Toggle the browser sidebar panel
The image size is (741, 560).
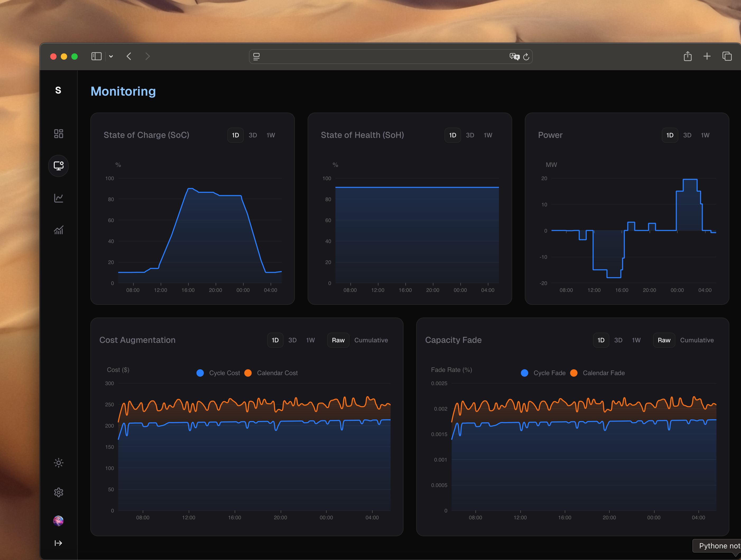click(96, 56)
